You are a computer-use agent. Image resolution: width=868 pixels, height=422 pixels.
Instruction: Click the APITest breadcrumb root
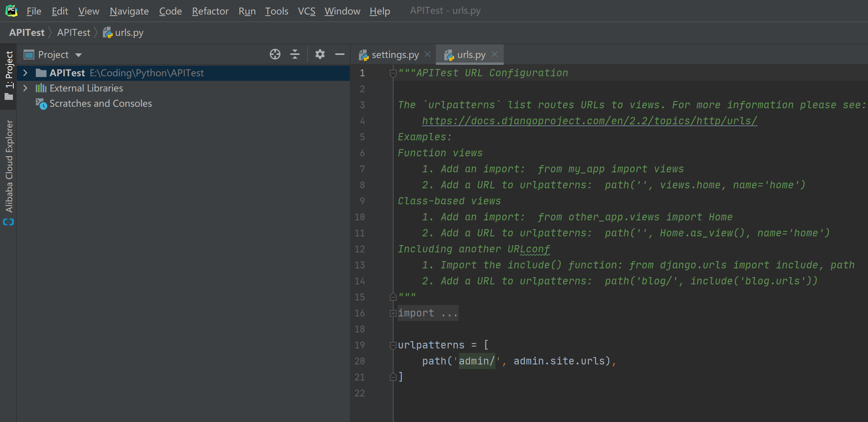pyautogui.click(x=27, y=33)
